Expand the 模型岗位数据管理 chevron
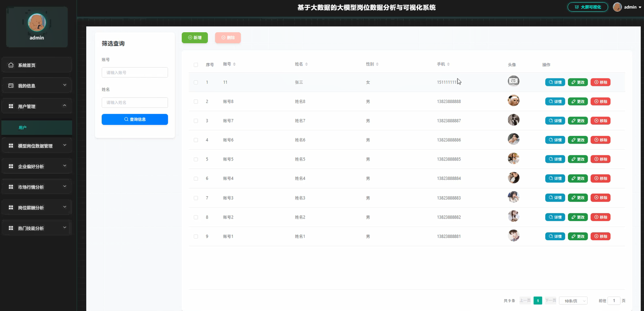 [x=64, y=145]
